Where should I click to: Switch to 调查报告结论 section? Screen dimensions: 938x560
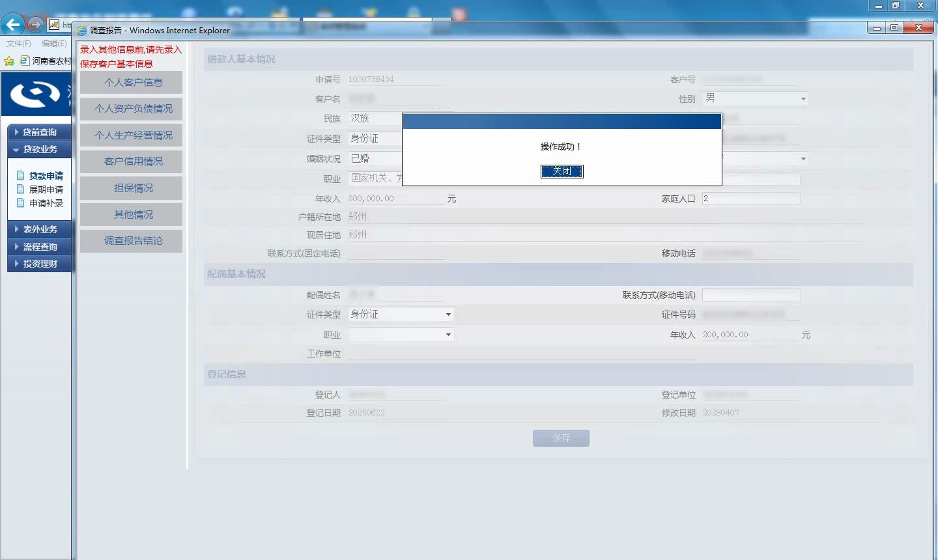131,241
